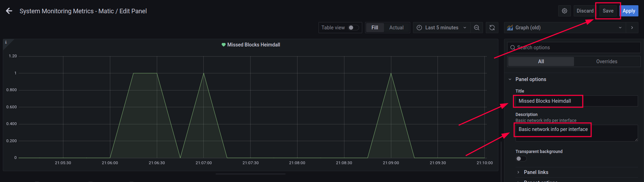Viewport: 644px width, 182px height.
Task: Click the right chevron beside visualization picker
Action: click(632, 28)
